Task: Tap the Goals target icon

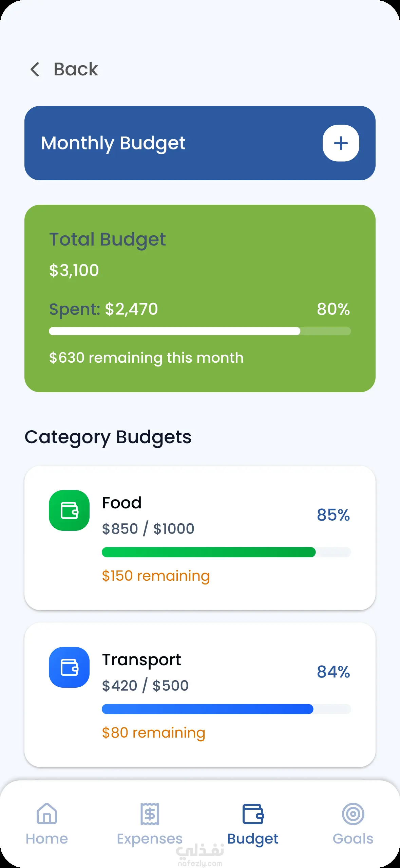Action: (353, 814)
